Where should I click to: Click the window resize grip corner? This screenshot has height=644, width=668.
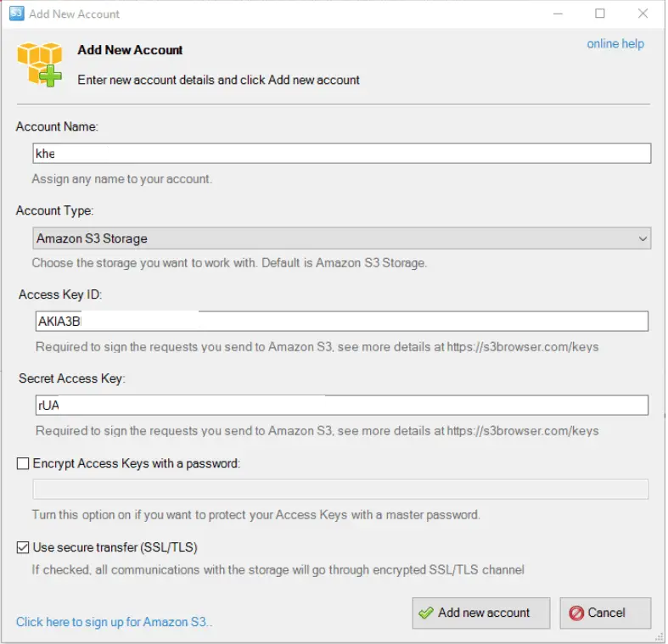click(x=660, y=637)
